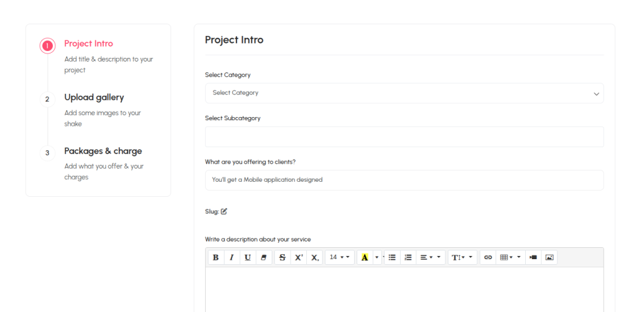Go to Packages & charge step

tap(103, 151)
